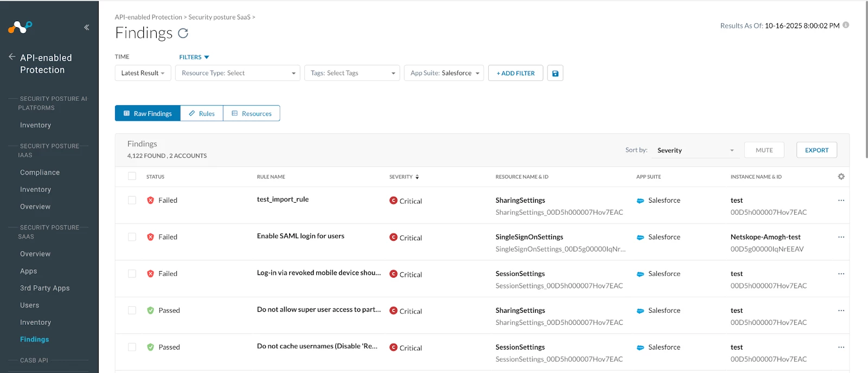This screenshot has height=373, width=868.
Task: Click the STATUS column header
Action: coord(155,177)
